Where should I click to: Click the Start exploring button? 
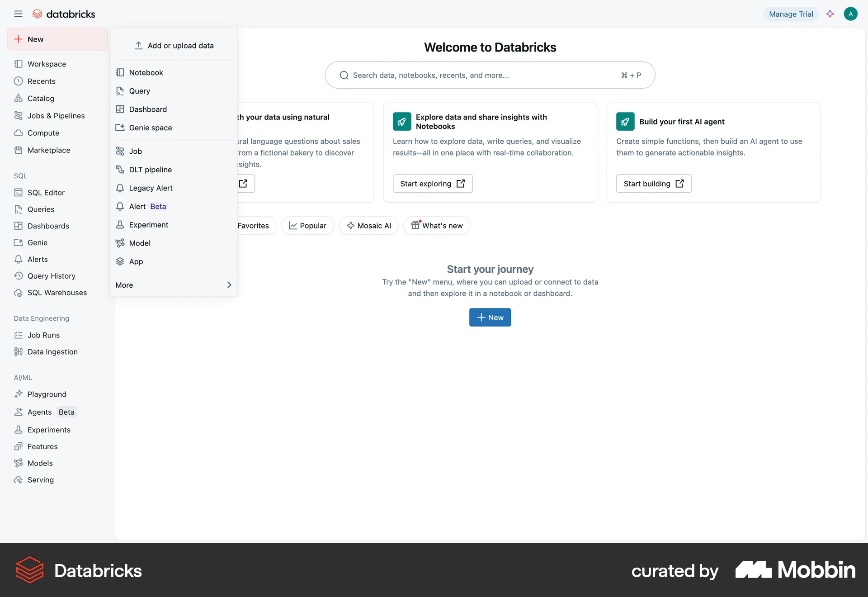[x=432, y=183]
